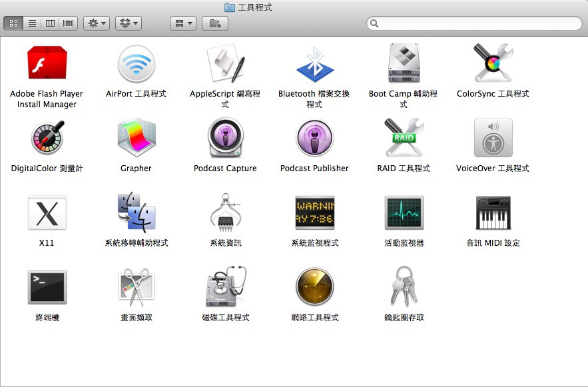Click the 工具程式 window title text

[x=255, y=7]
